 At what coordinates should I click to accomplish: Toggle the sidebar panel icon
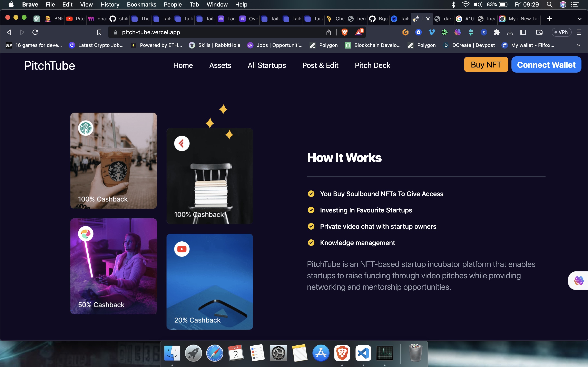523,32
